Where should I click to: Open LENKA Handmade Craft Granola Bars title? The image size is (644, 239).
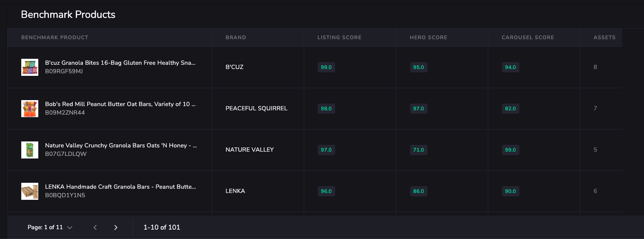(x=121, y=187)
